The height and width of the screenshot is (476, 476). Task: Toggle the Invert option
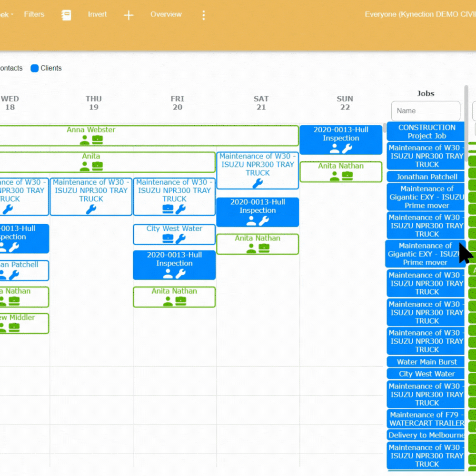click(97, 14)
